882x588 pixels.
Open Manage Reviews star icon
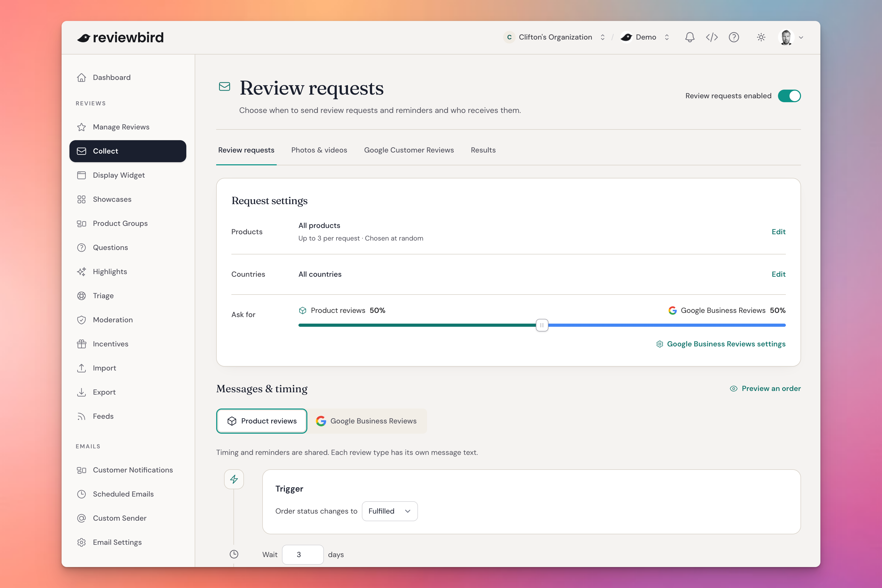81,127
